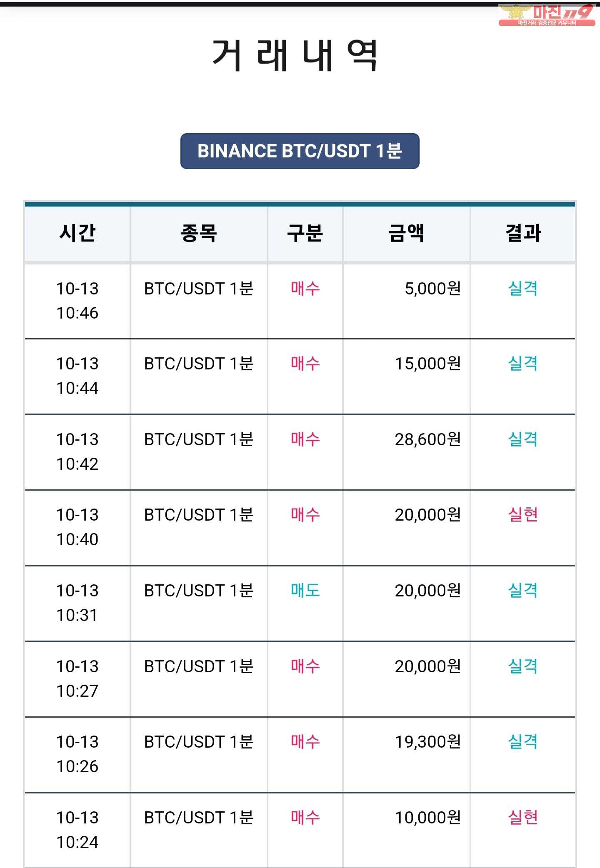Click the 결과 column header
Screen dimensions: 600x868
coord(523,233)
